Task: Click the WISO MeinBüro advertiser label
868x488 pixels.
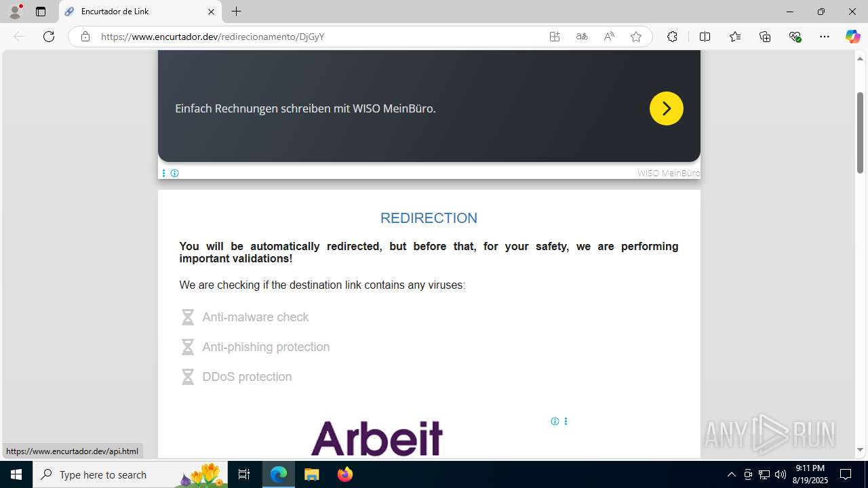Action: tap(668, 174)
